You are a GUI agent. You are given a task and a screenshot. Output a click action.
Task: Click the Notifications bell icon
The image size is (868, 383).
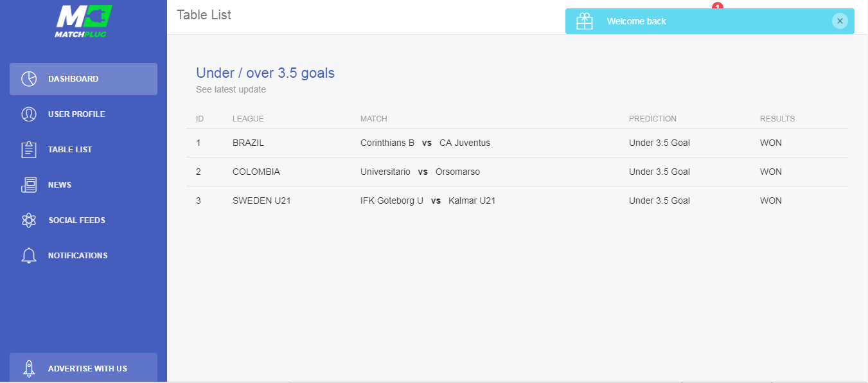[29, 256]
